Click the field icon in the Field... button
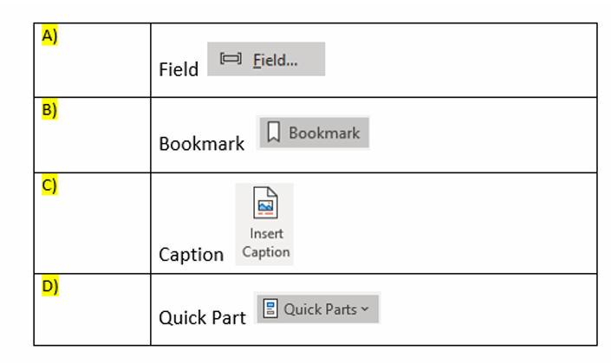Image resolution: width=611 pixels, height=364 pixels. click(231, 59)
